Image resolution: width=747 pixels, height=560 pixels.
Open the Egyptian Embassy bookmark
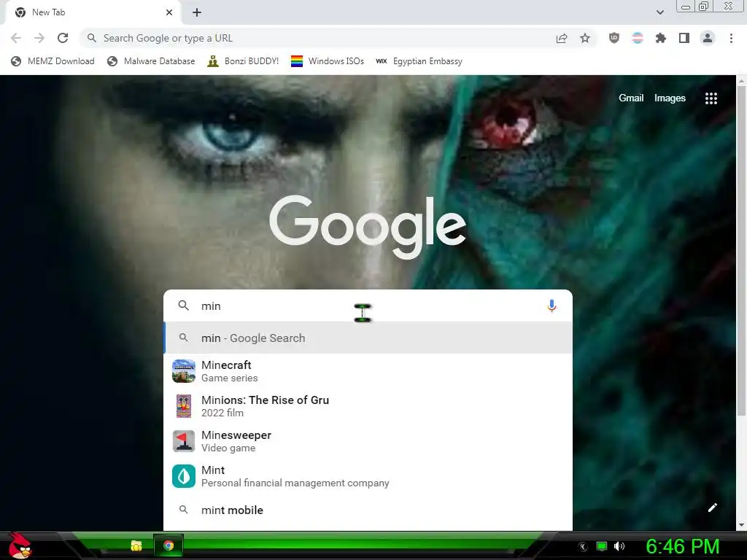click(419, 61)
